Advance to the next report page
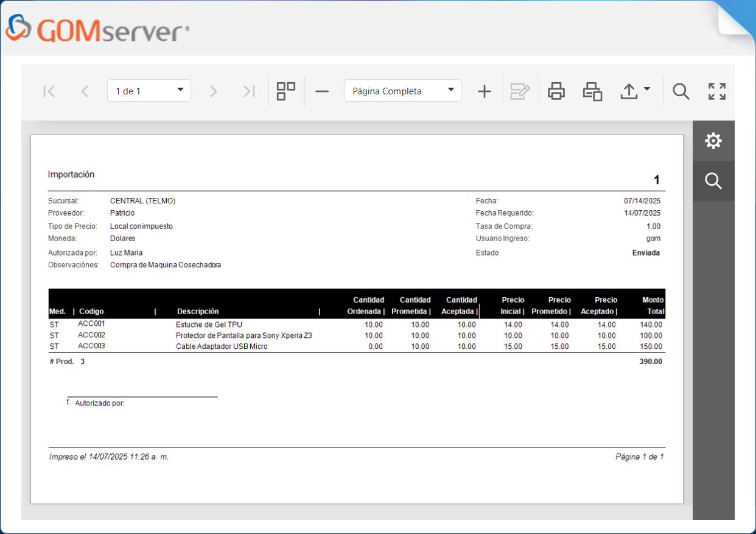Viewport: 756px width, 534px height. 213,91
